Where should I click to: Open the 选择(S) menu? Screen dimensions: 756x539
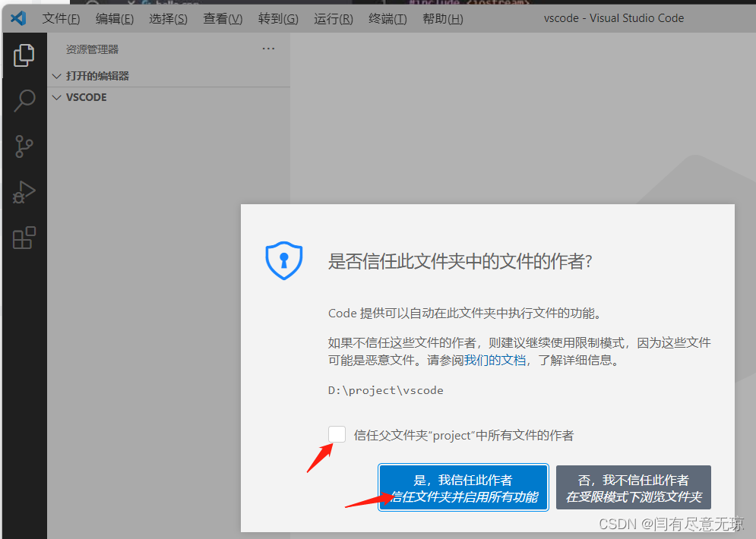click(168, 19)
